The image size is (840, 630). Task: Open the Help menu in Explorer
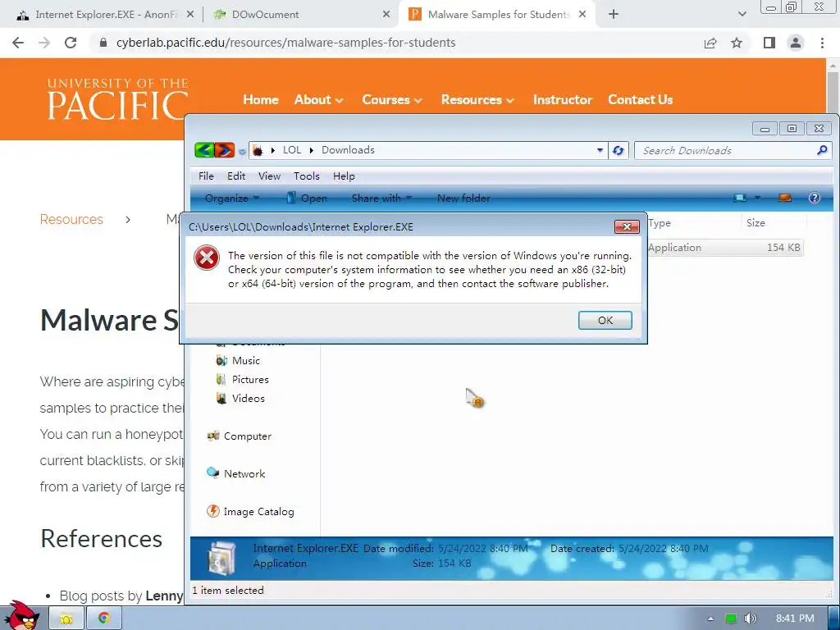pos(344,176)
